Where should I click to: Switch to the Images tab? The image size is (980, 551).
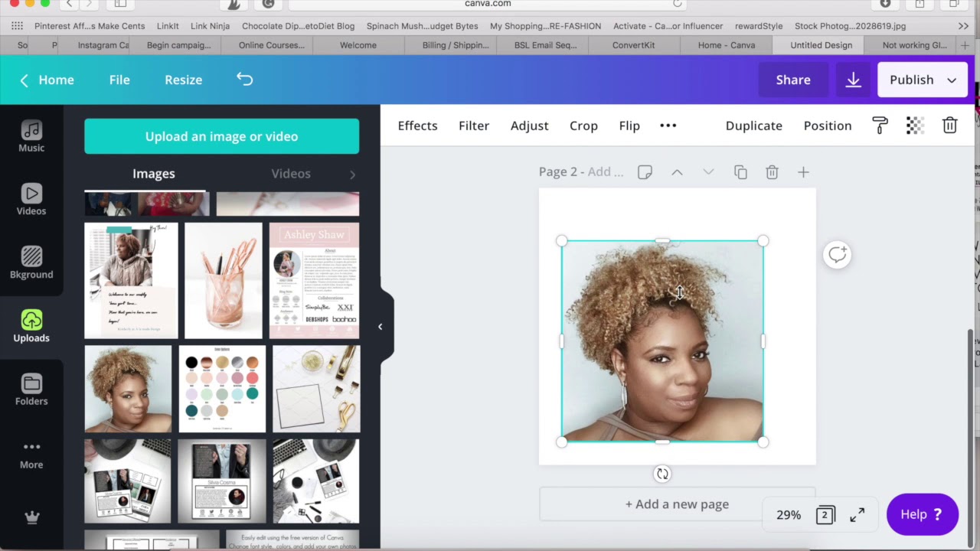click(154, 174)
